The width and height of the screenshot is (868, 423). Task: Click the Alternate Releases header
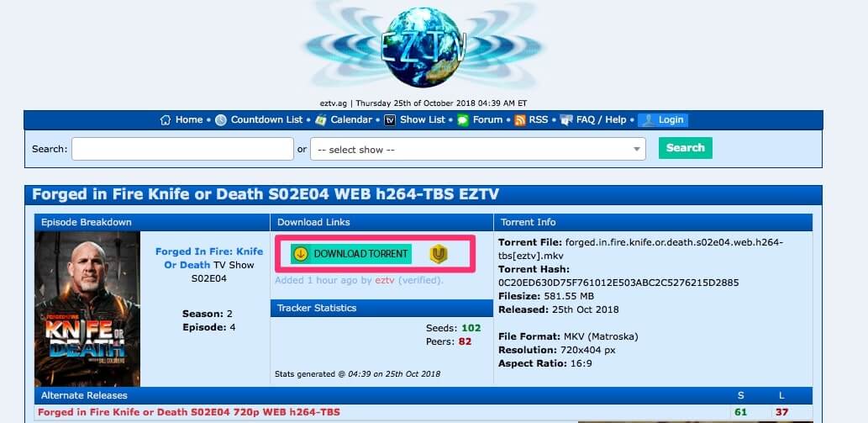pyautogui.click(x=423, y=395)
